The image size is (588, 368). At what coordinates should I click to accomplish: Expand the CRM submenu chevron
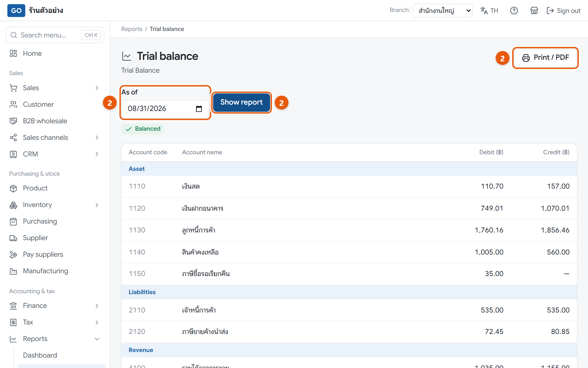[x=97, y=154]
